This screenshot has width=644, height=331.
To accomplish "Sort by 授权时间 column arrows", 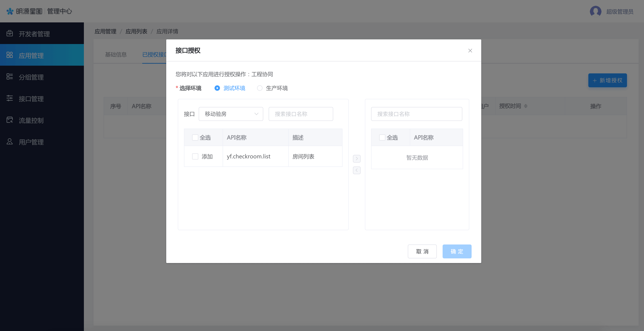I will point(526,106).
